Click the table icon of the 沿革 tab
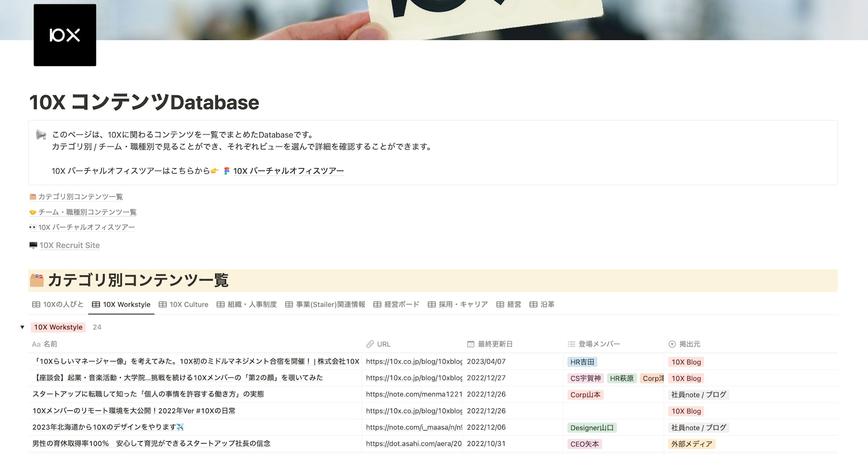 coord(533,305)
